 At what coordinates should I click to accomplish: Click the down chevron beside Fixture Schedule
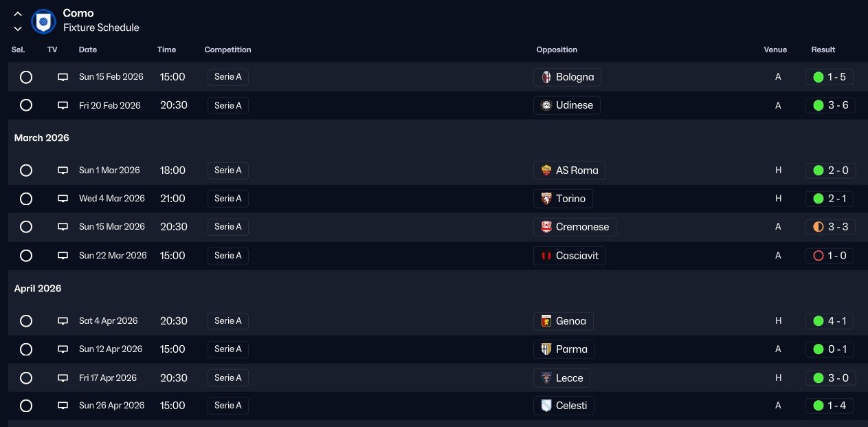[18, 28]
